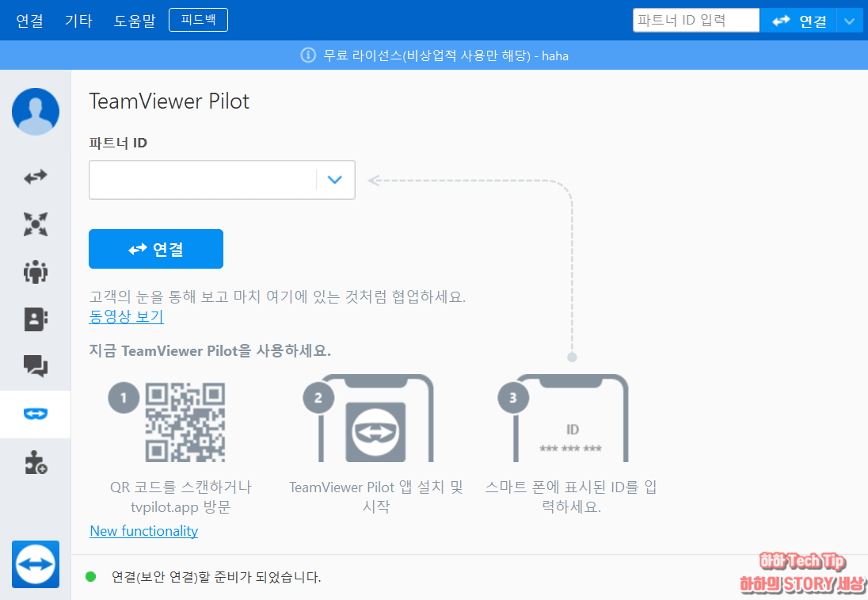The width and height of the screenshot is (868, 600).
Task: Open the extensions puzzle-piece sidebar icon
Action: [36, 462]
